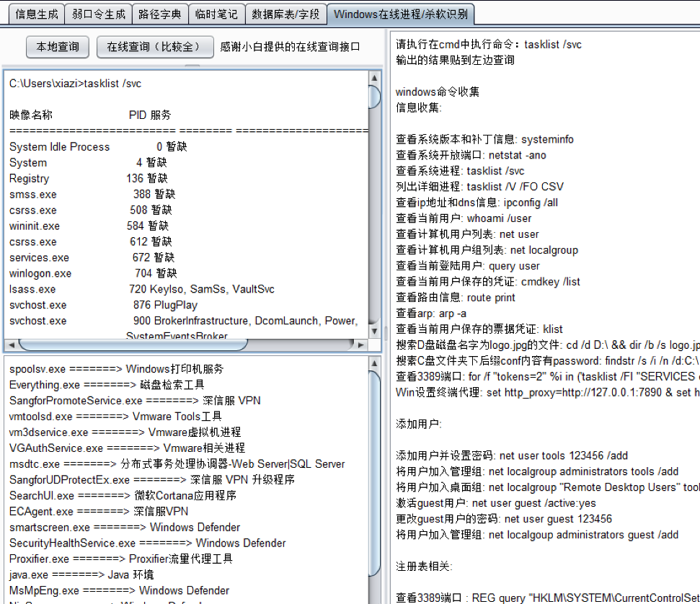The height and width of the screenshot is (604, 700).
Task: Click the svchost.exe PlugPlay row
Action: tap(103, 305)
